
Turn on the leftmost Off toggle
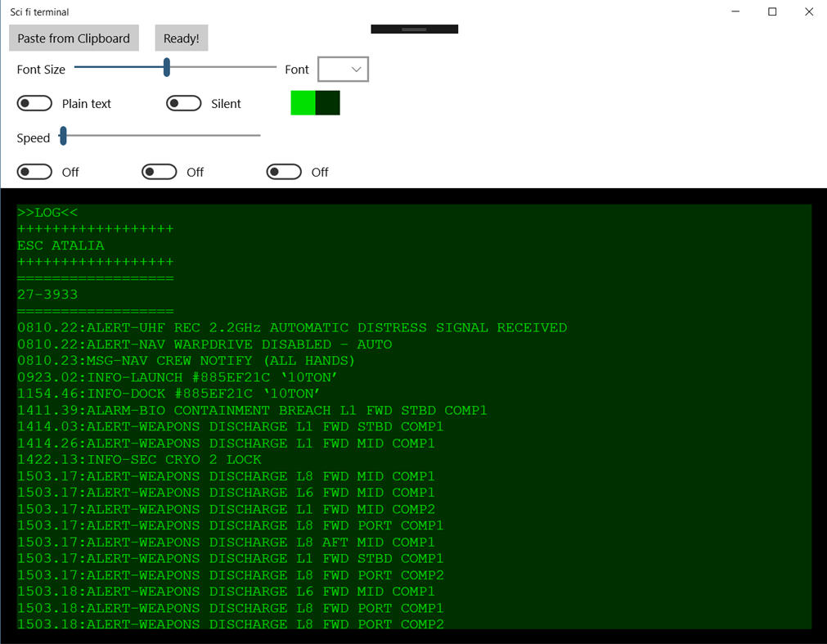pos(34,172)
